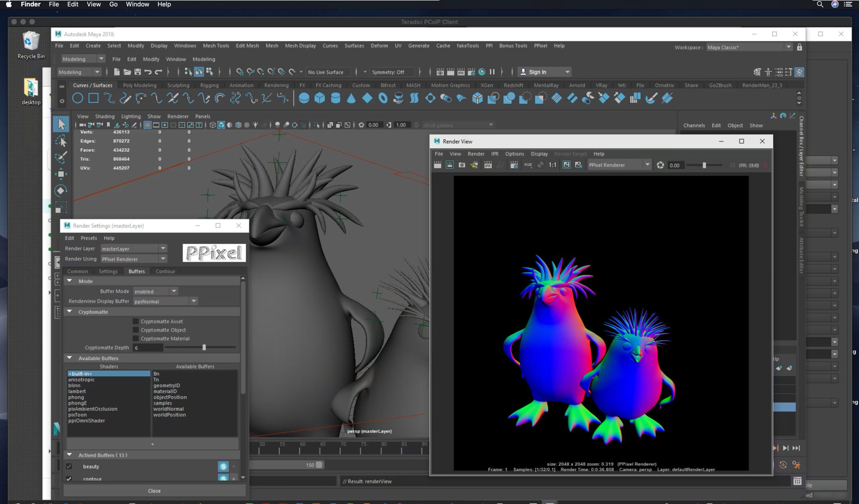859x504 pixels.
Task: Uncheck the beauty buffer checkbox
Action: pyautogui.click(x=69, y=466)
